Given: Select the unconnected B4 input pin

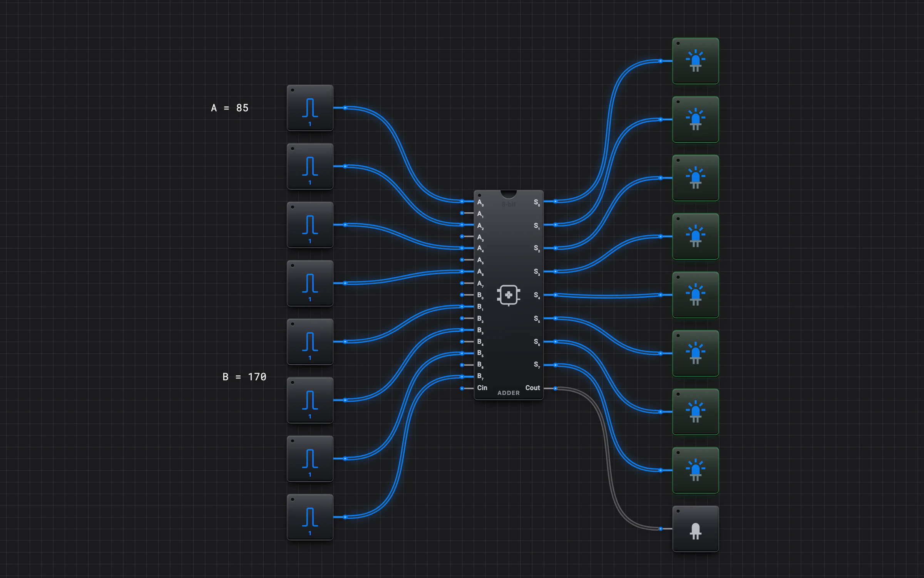Looking at the screenshot, I should [x=462, y=342].
